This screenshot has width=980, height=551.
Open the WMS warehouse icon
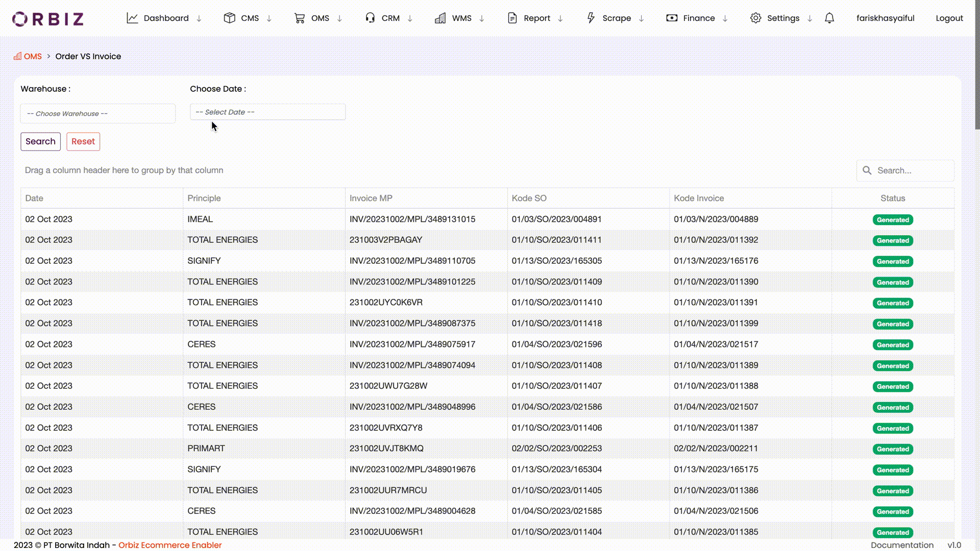pos(440,17)
